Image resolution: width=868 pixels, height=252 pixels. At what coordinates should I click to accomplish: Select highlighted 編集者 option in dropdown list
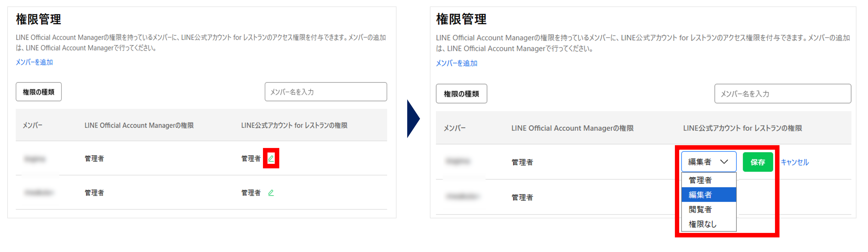click(x=709, y=195)
